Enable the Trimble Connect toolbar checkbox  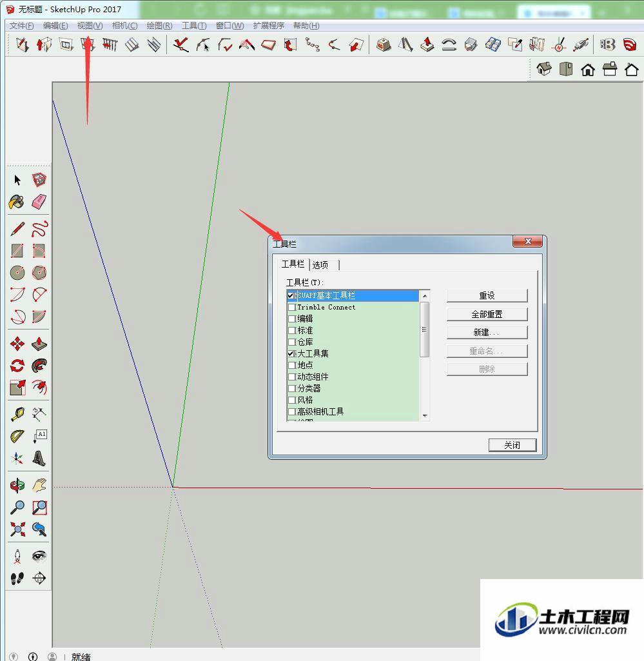(x=291, y=308)
